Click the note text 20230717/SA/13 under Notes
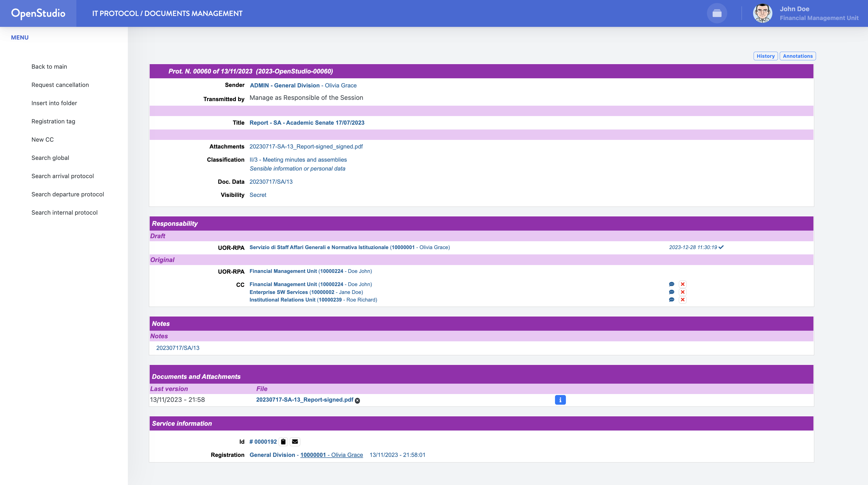The image size is (868, 485). coord(178,348)
